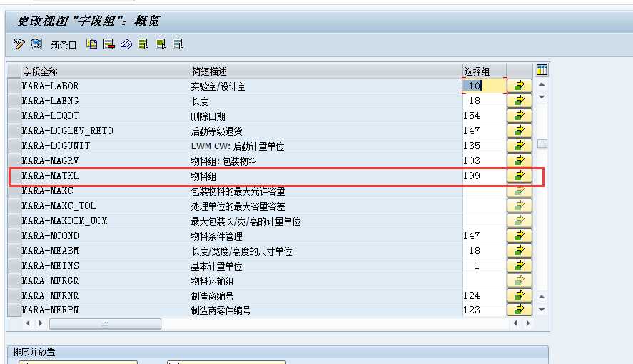Select the MARA-MCOND row selector box

pyautogui.click(x=14, y=236)
